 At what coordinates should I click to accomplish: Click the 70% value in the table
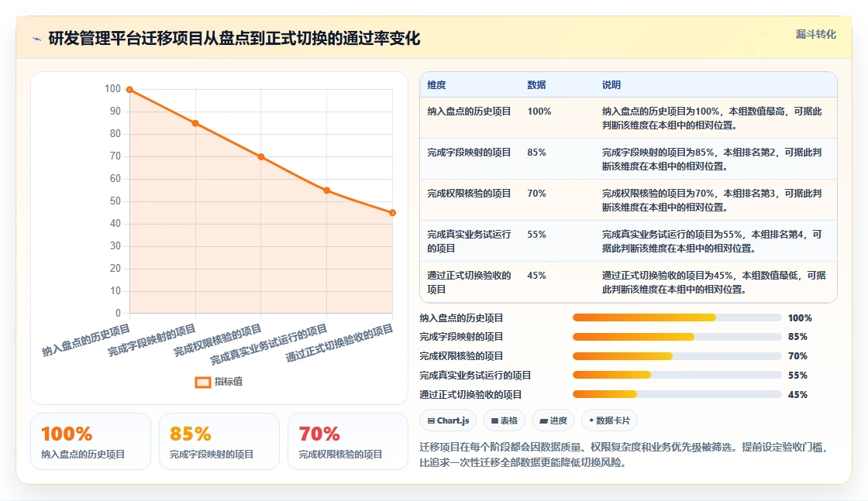tap(536, 194)
